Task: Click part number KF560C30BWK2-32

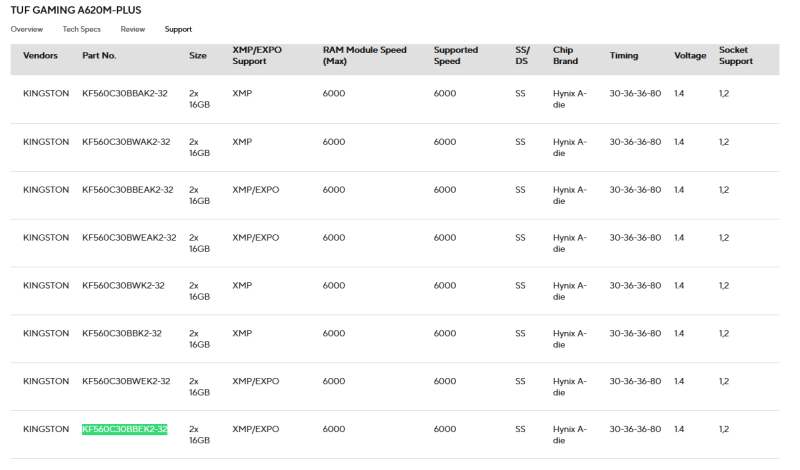Action: (123, 286)
